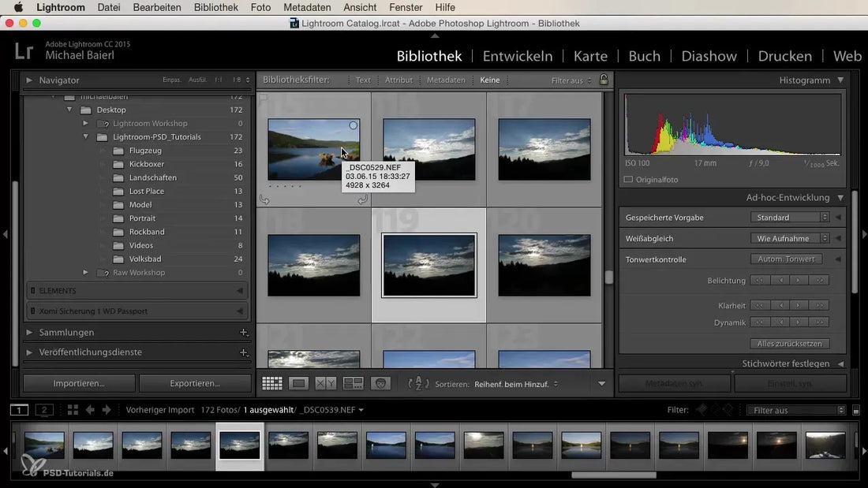Screen dimensions: 868x488
Task: Toggle the filter lock icon
Action: coord(604,80)
